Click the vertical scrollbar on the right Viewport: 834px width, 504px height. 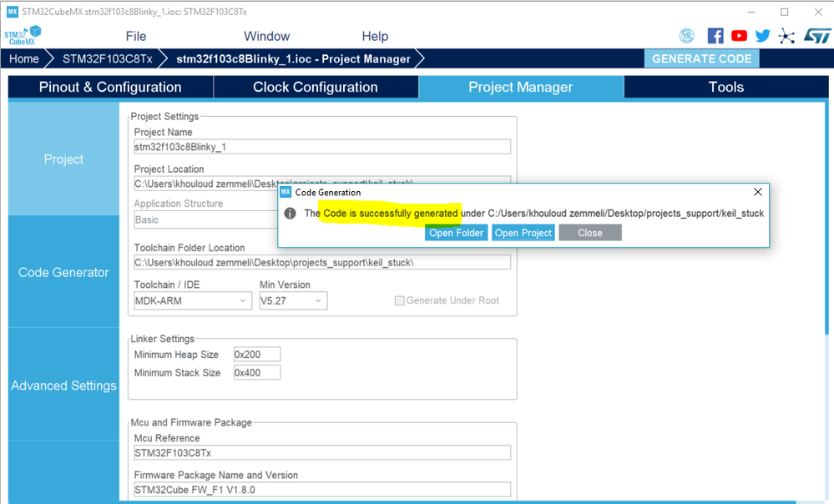(826, 218)
